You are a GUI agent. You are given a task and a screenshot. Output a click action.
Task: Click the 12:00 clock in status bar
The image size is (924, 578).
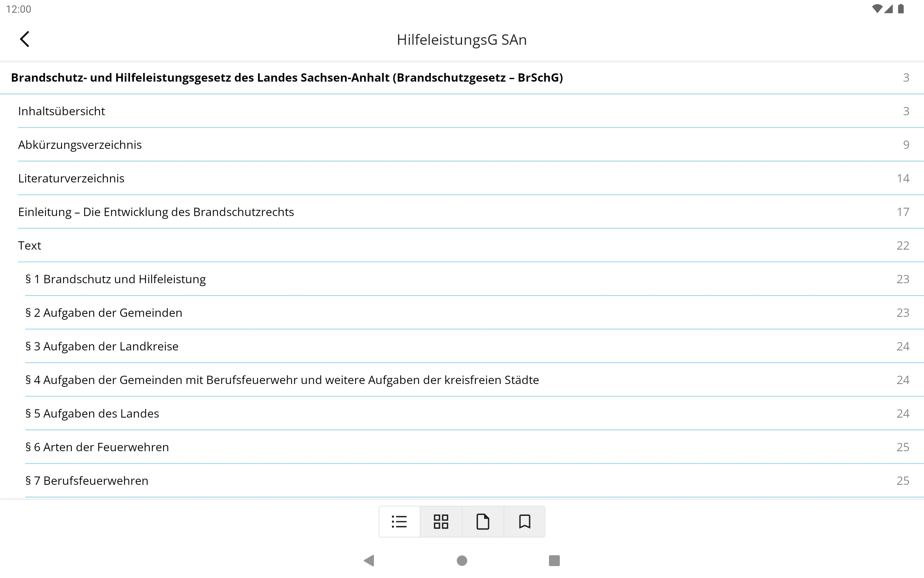coord(19,9)
